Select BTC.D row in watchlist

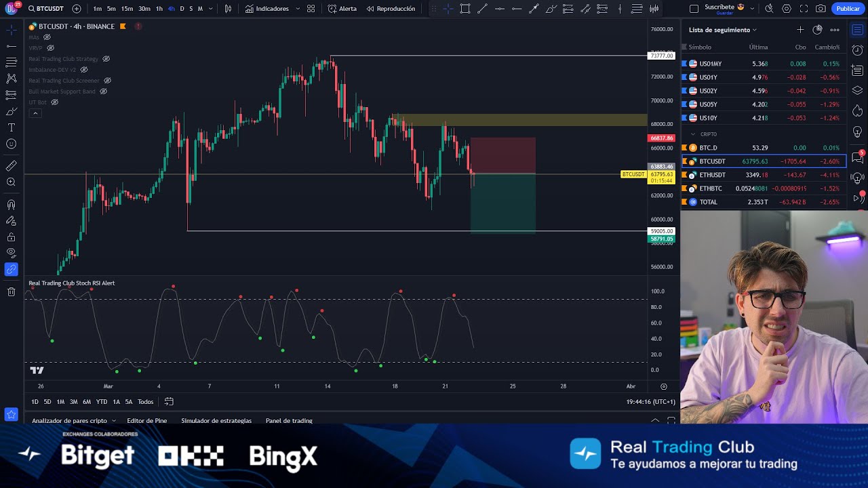coord(764,148)
